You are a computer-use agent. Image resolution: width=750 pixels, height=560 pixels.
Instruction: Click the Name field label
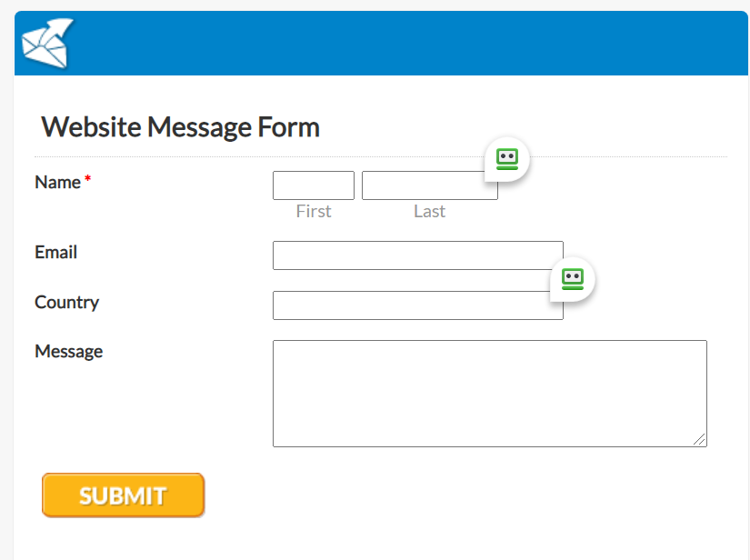[x=57, y=182]
